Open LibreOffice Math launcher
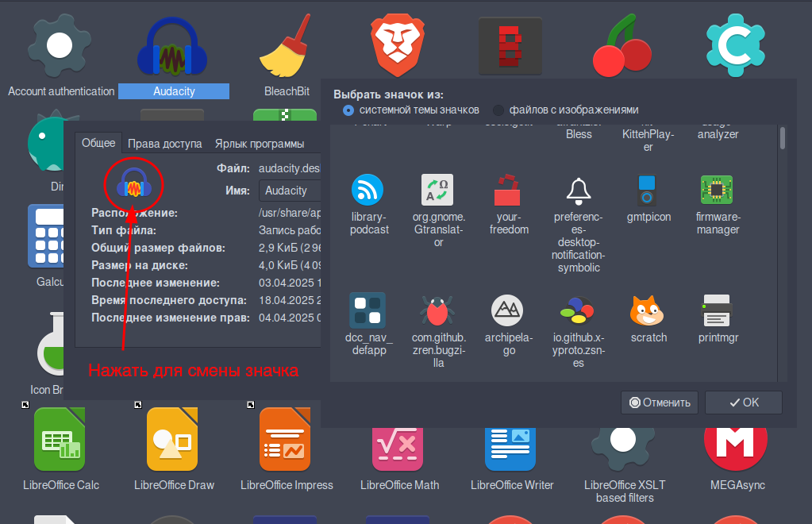812x524 pixels. [x=398, y=449]
